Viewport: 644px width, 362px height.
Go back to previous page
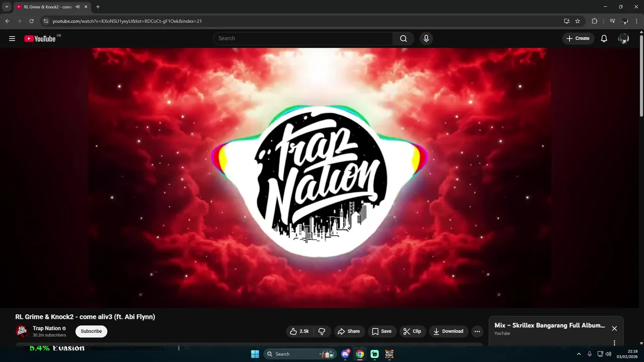[x=7, y=21]
